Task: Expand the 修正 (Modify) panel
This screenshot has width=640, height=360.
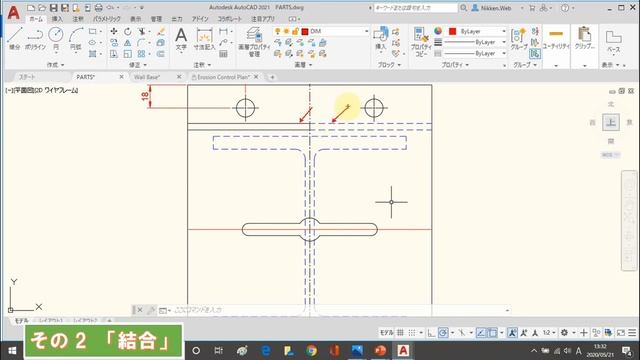Action: tap(138, 65)
